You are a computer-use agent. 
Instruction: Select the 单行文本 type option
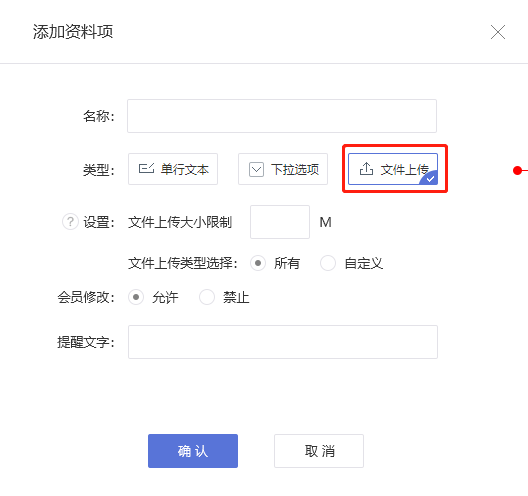(173, 169)
